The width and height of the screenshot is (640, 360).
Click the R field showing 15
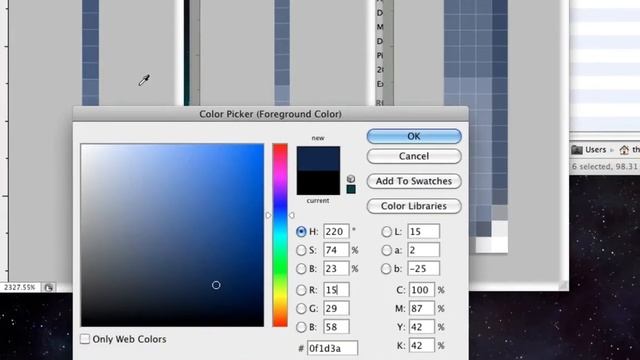336,290
